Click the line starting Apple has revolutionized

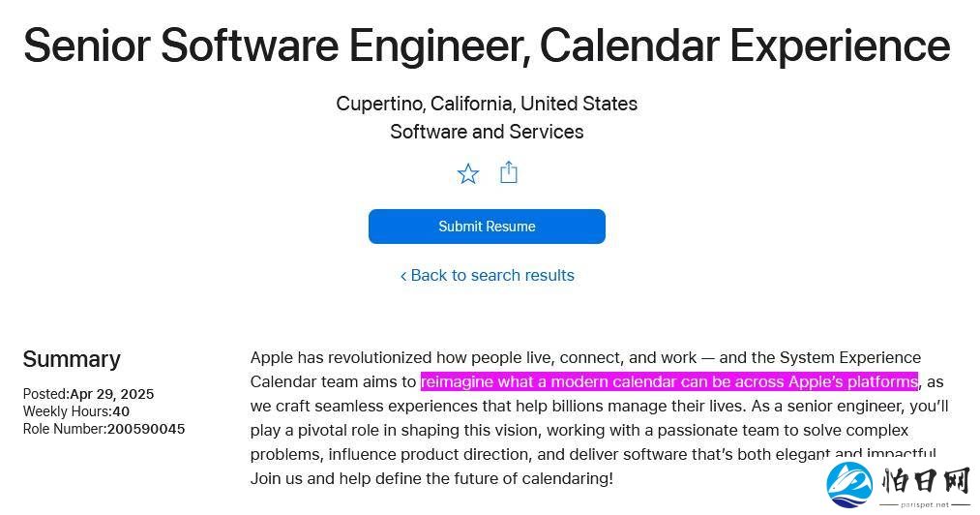click(x=585, y=358)
